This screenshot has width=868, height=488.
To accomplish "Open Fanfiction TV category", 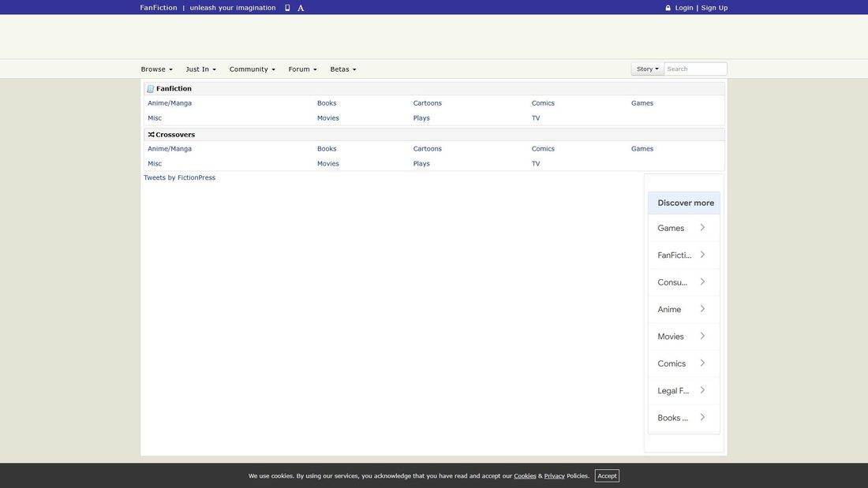I will pyautogui.click(x=536, y=117).
